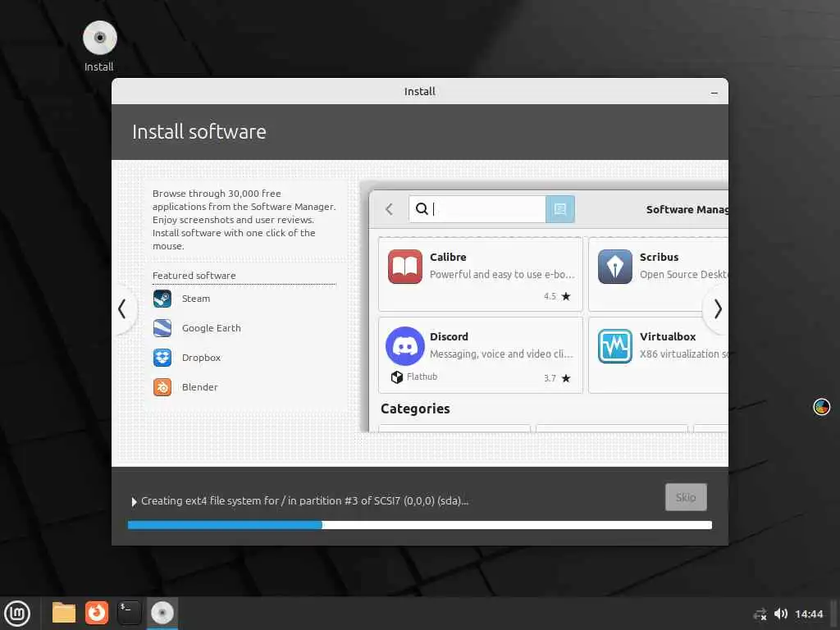Select the Install disc taskbar item
Screen dimensions: 840x630
click(162, 613)
